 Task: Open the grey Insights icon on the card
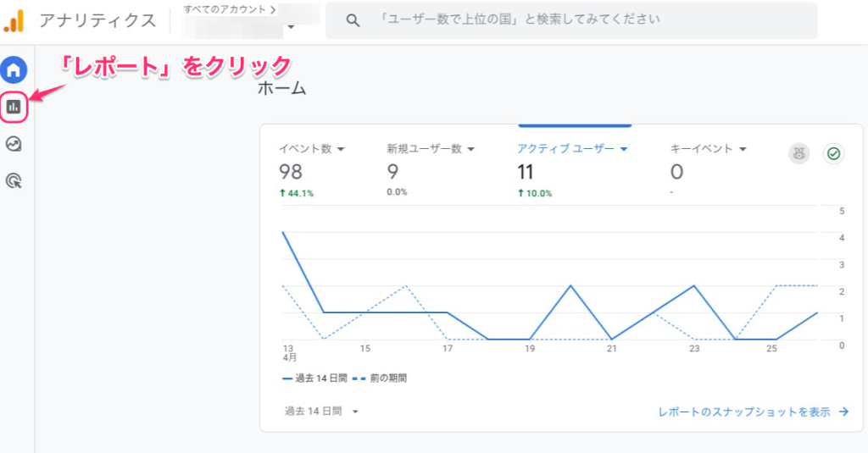(x=798, y=153)
